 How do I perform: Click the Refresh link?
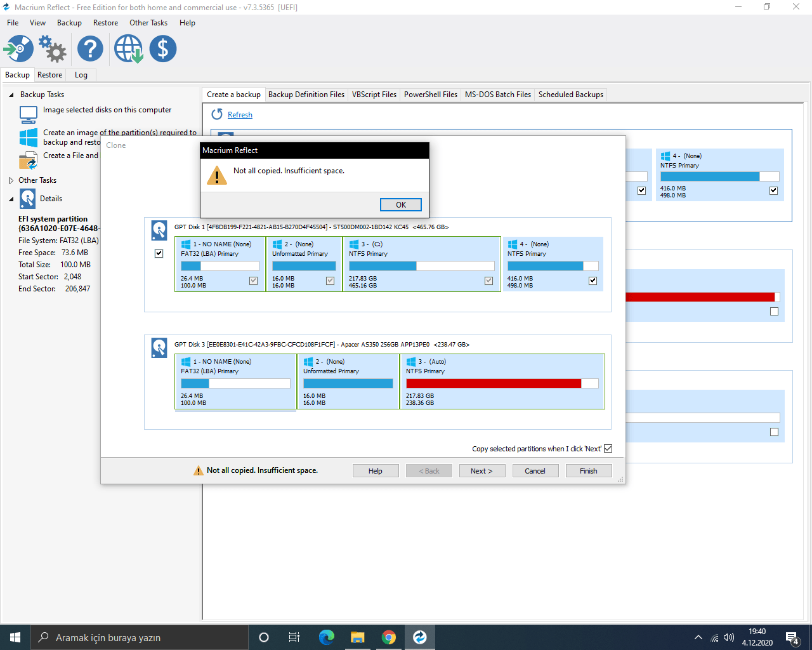point(240,115)
